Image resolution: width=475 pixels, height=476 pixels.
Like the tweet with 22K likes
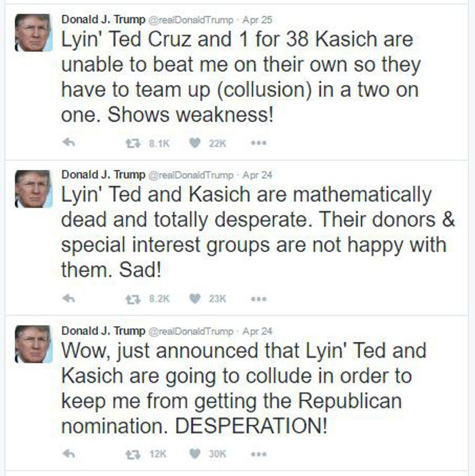point(194,143)
